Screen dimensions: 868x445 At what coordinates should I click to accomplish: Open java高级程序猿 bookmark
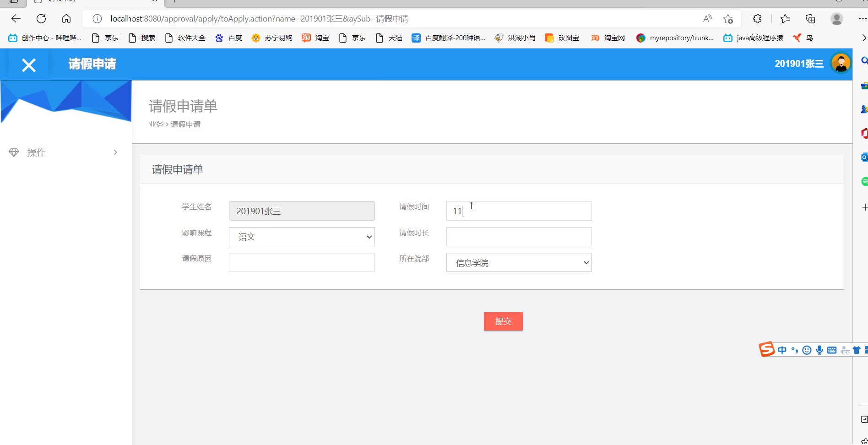753,38
